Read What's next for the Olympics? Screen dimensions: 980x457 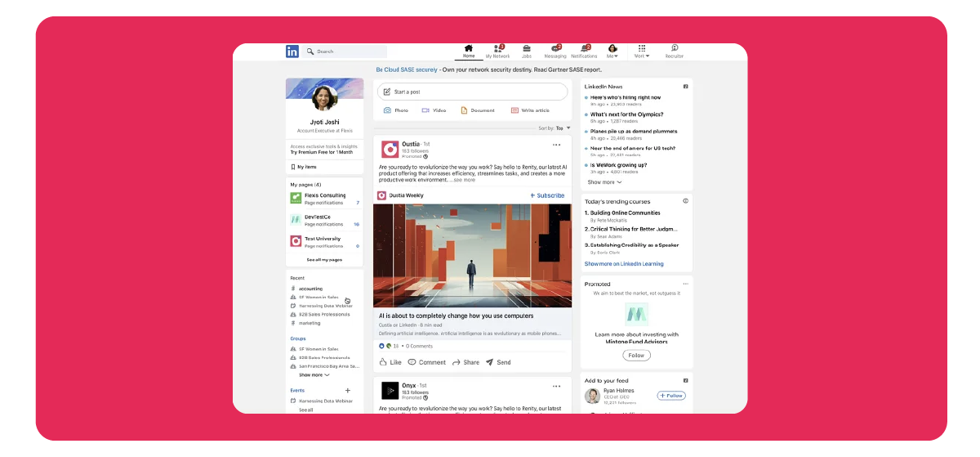point(626,114)
